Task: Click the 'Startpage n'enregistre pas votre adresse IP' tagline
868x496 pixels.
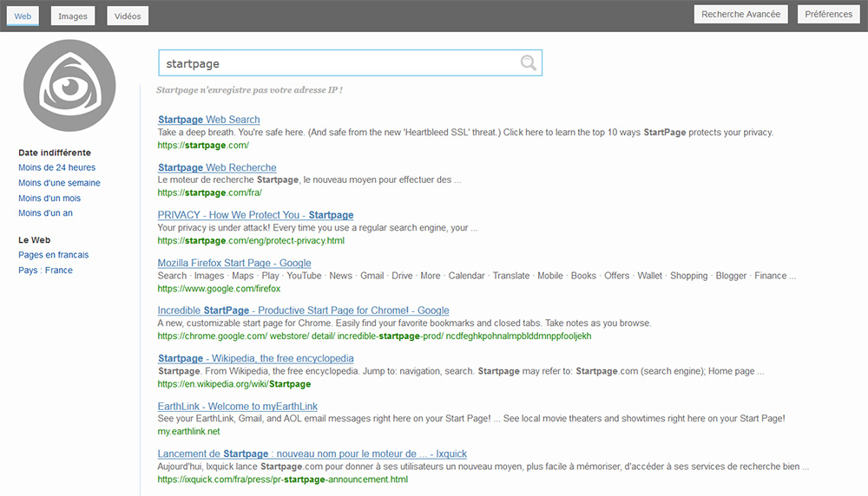Action: coord(249,89)
